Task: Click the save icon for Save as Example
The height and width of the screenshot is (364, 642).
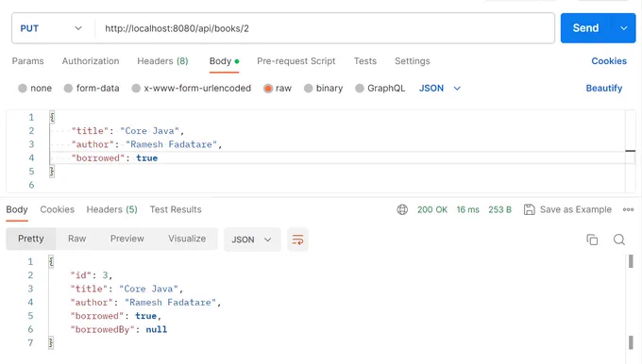Action: coord(529,209)
